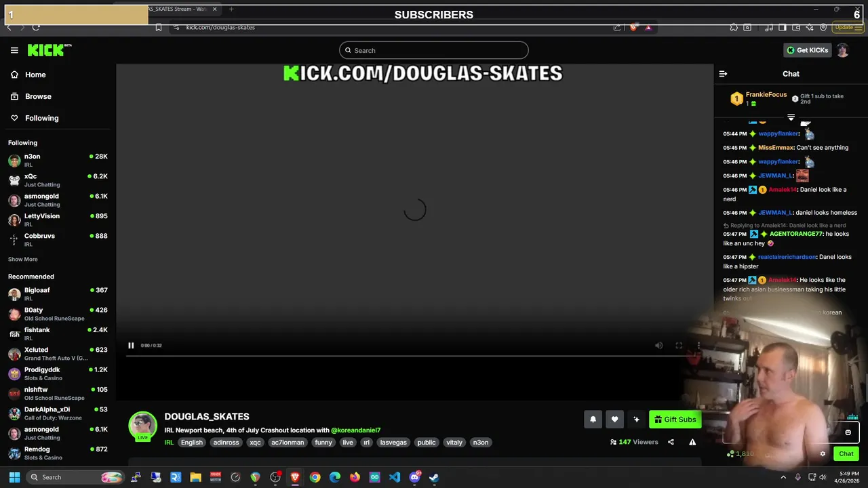Select the ac7ionman tag
The height and width of the screenshot is (488, 868).
(288, 443)
